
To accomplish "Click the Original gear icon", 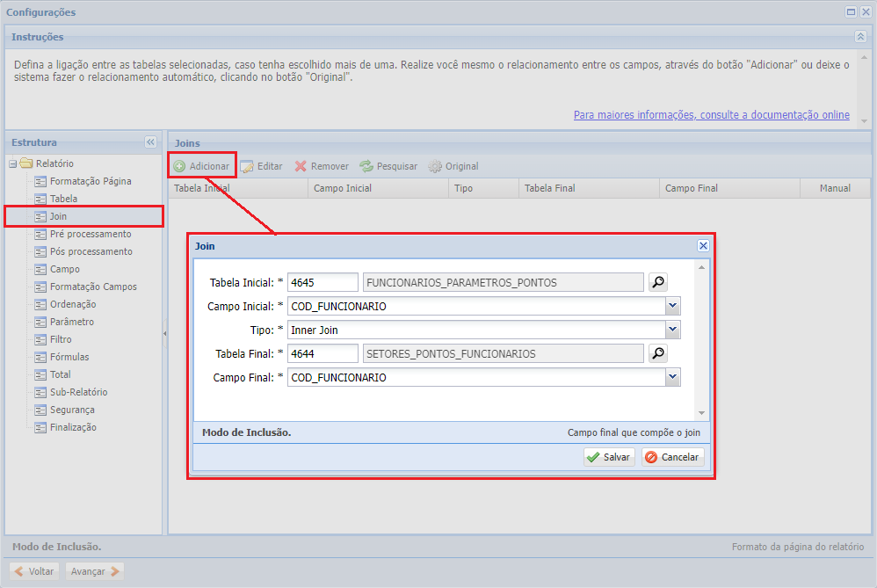I will [x=435, y=166].
